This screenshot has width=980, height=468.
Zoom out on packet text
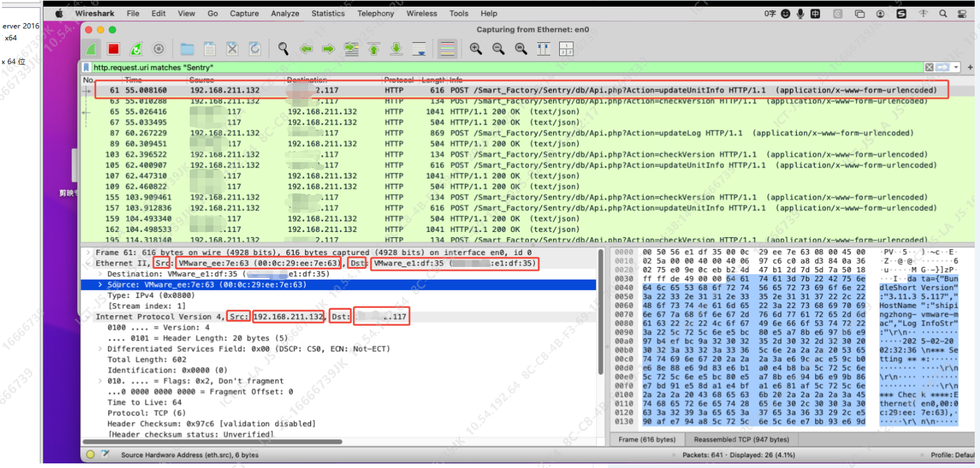(498, 49)
